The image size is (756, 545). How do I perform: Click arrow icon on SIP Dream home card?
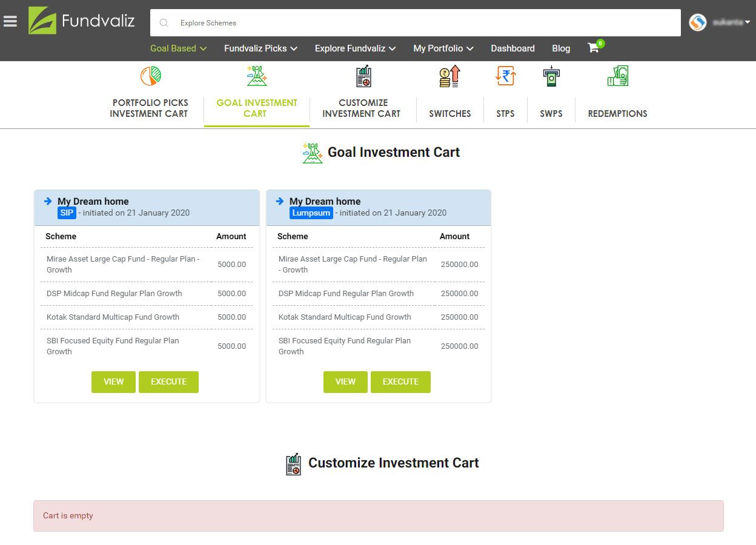[48, 201]
